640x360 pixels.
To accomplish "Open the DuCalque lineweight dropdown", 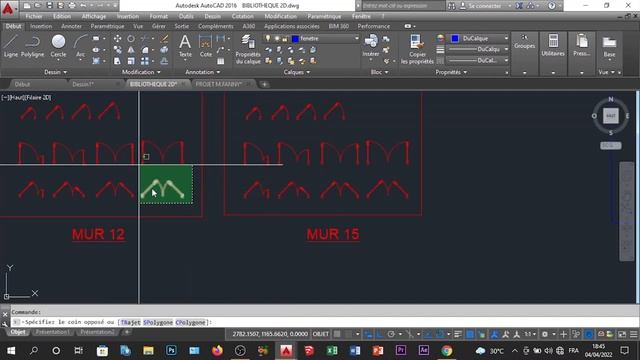I will pyautogui.click(x=506, y=49).
